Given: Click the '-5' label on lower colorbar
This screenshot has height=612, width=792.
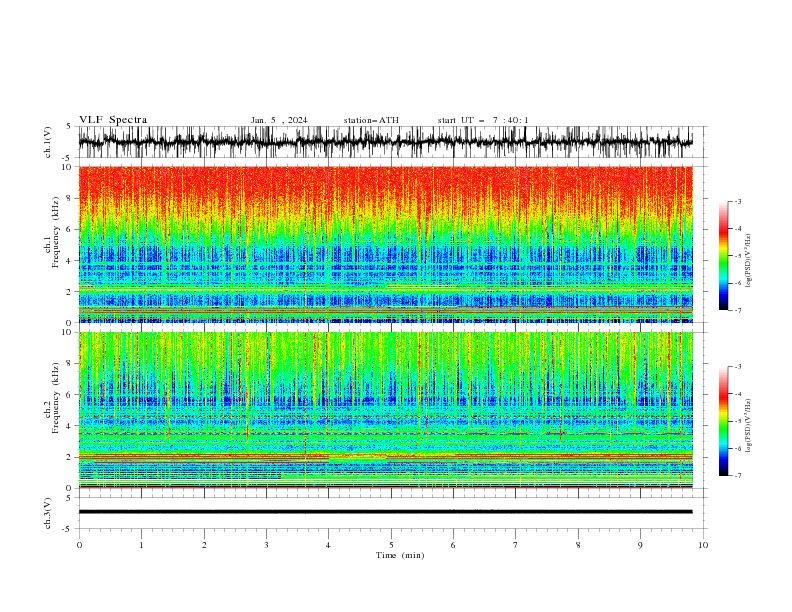Looking at the screenshot, I should 738,421.
